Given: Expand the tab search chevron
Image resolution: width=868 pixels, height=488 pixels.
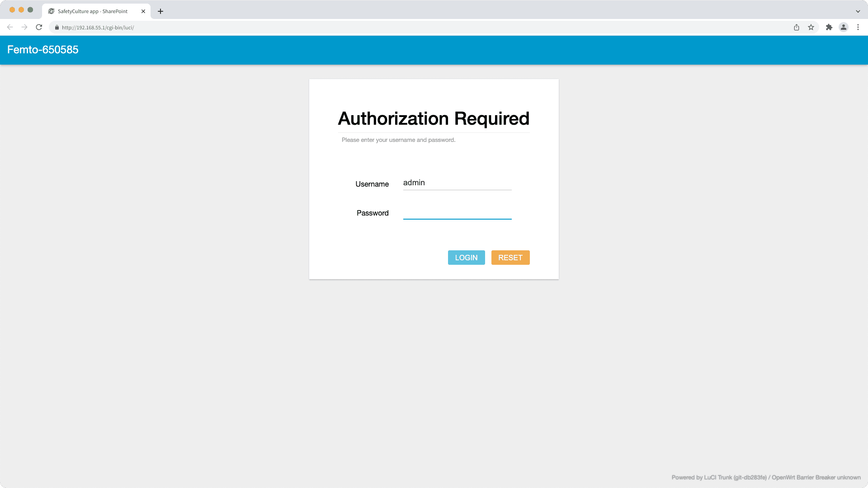Looking at the screenshot, I should coord(858,11).
